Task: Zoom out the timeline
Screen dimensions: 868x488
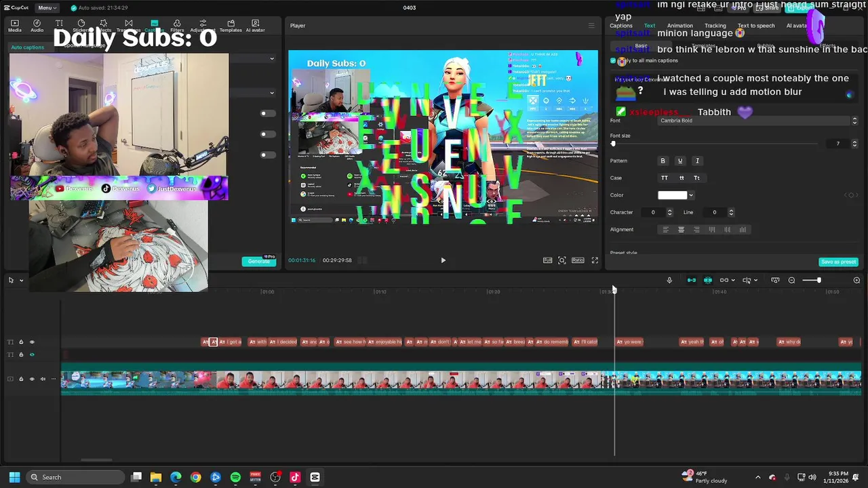Action: [791, 280]
